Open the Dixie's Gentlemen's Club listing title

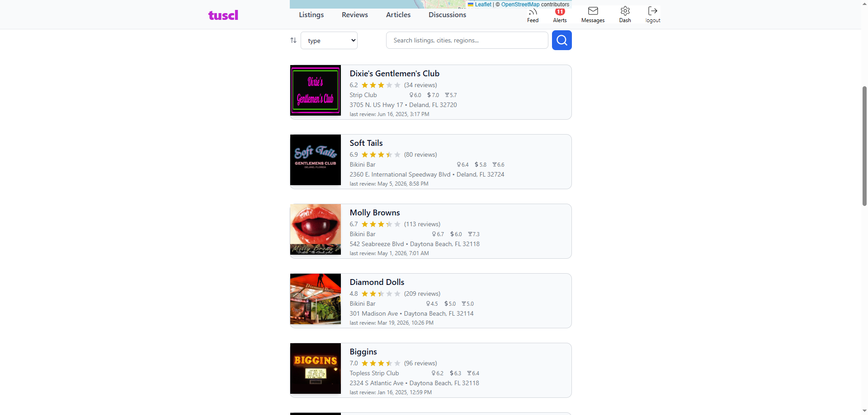click(x=394, y=74)
